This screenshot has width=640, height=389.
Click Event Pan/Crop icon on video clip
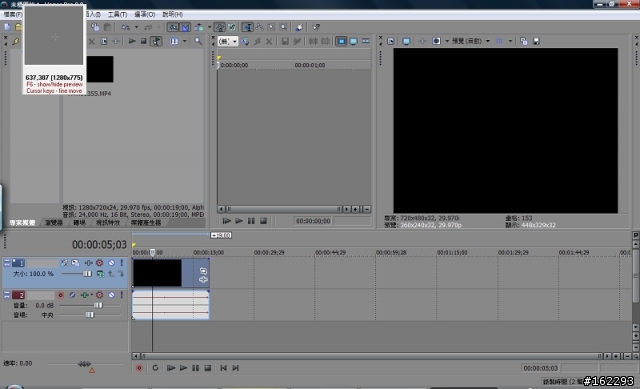(203, 271)
